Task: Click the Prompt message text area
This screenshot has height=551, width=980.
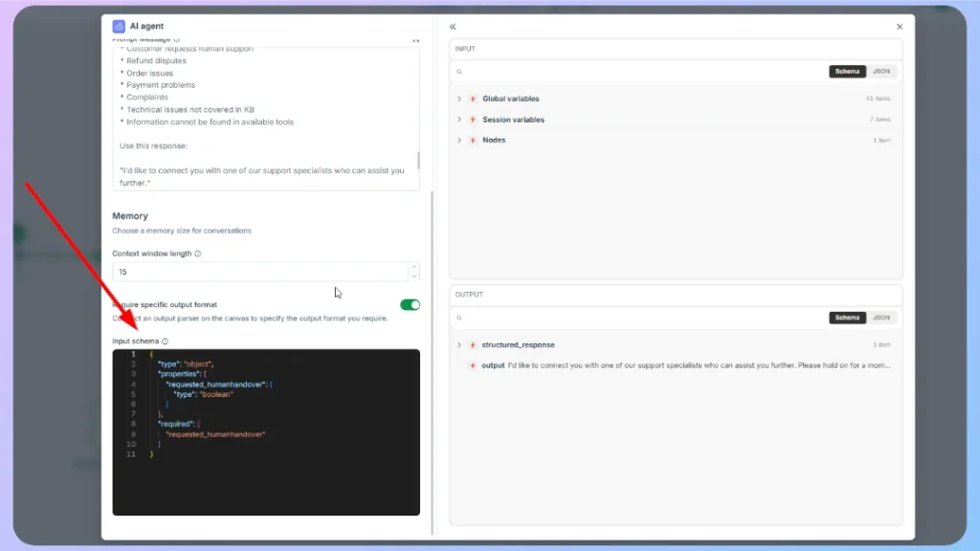Action: coord(266,118)
